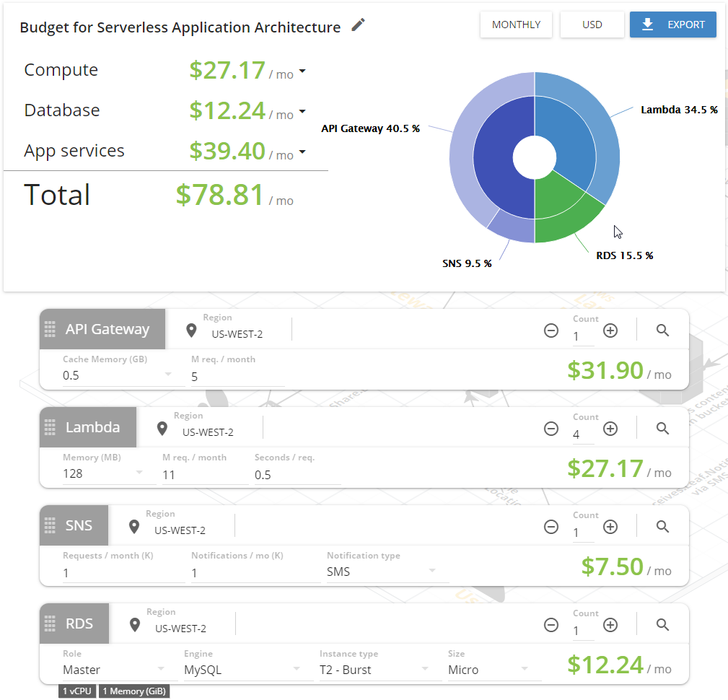Viewport: 728px width, 700px height.
Task: Click the 'API Gateway 40.5 %' chart label
Action: (x=371, y=128)
